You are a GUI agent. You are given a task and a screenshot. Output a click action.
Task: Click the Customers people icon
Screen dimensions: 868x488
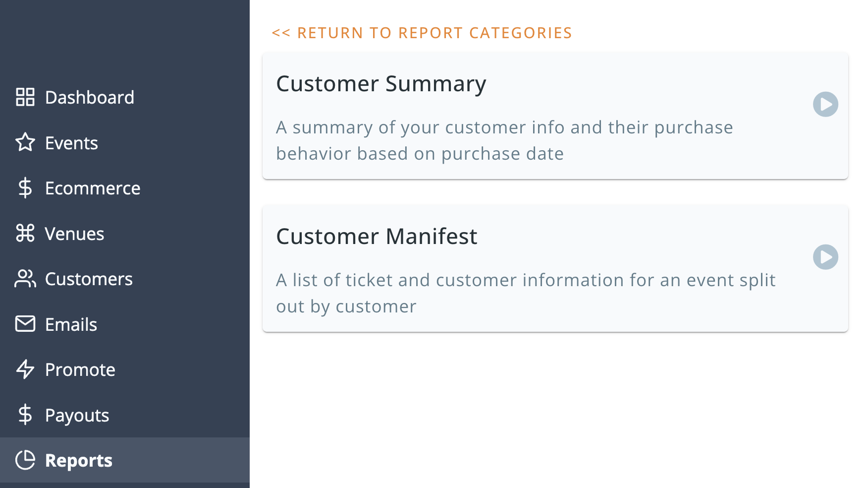pos(25,279)
